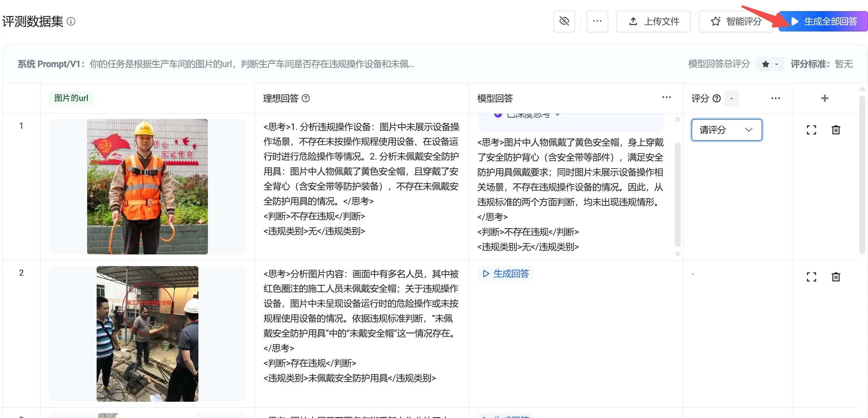This screenshot has width=868, height=418.
Task: Click info icon next to 评测数据集 title
Action: pyautogui.click(x=71, y=21)
